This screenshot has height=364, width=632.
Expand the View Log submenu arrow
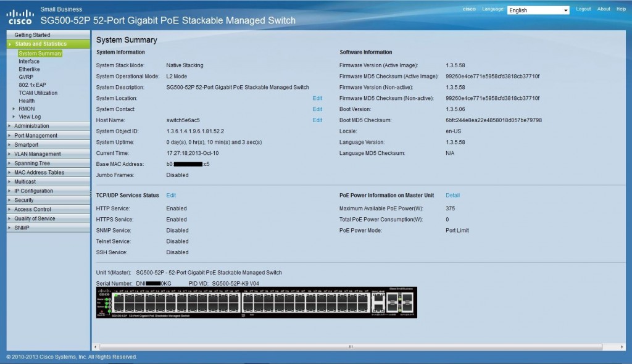[x=14, y=117]
